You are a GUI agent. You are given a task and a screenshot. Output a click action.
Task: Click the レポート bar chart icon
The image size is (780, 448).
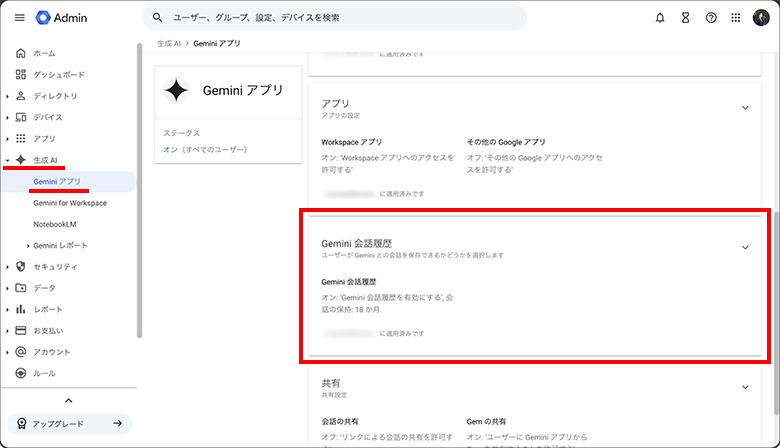pyautogui.click(x=20, y=309)
